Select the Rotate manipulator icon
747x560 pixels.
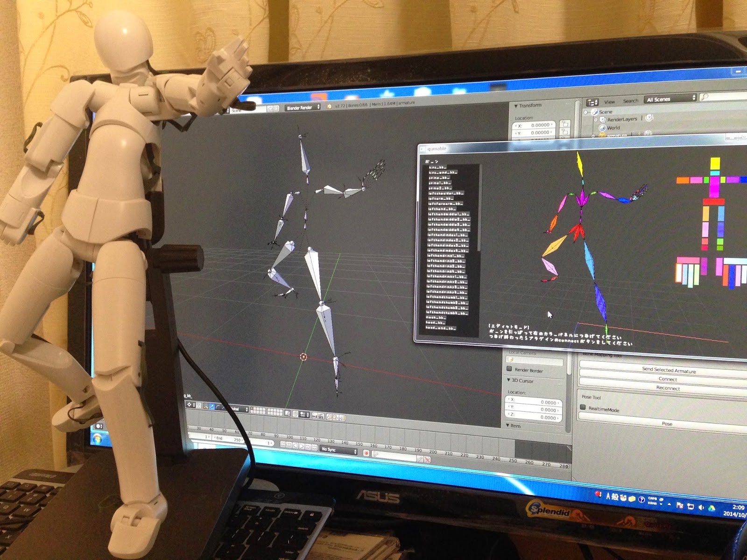[x=218, y=407]
